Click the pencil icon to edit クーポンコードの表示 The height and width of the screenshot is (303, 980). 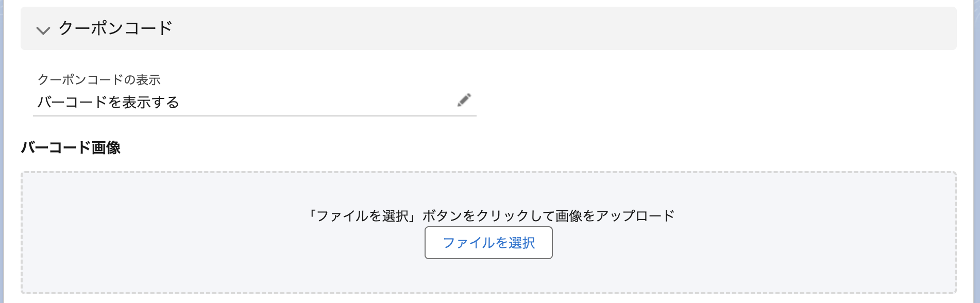pos(464,100)
